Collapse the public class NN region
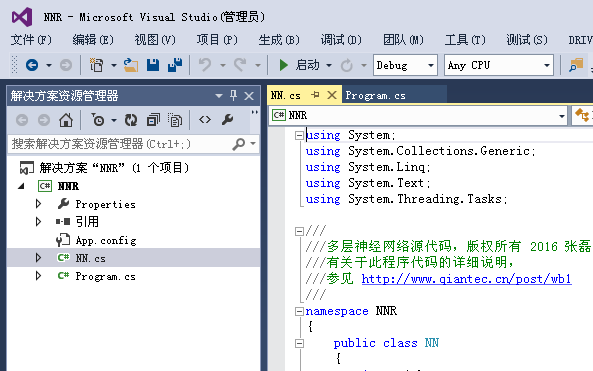 pyautogui.click(x=299, y=343)
